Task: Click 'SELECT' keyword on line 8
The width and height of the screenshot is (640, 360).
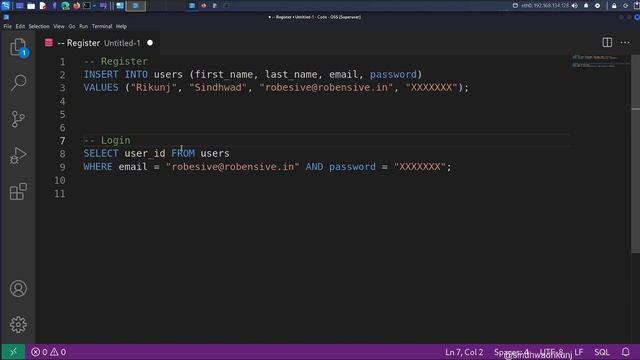Action: [101, 153]
